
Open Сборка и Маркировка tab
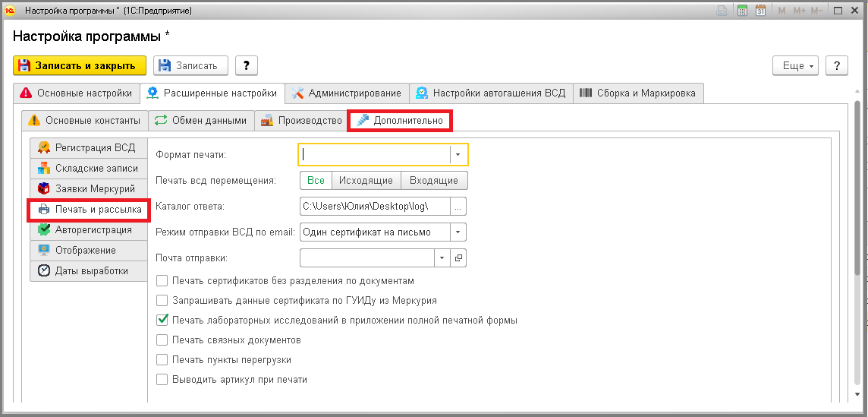click(639, 93)
